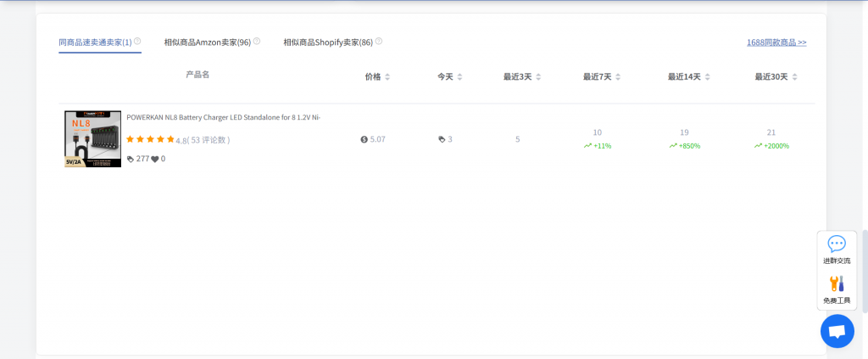Screen dimensions: 868x359
Task: Click the +2000% trend indicator
Action: (x=771, y=146)
